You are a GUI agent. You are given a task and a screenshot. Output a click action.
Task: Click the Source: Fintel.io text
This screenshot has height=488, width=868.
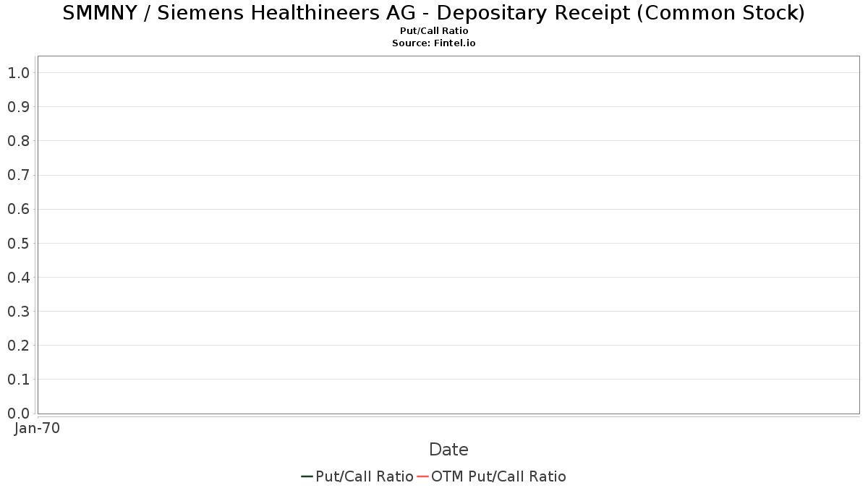click(434, 43)
